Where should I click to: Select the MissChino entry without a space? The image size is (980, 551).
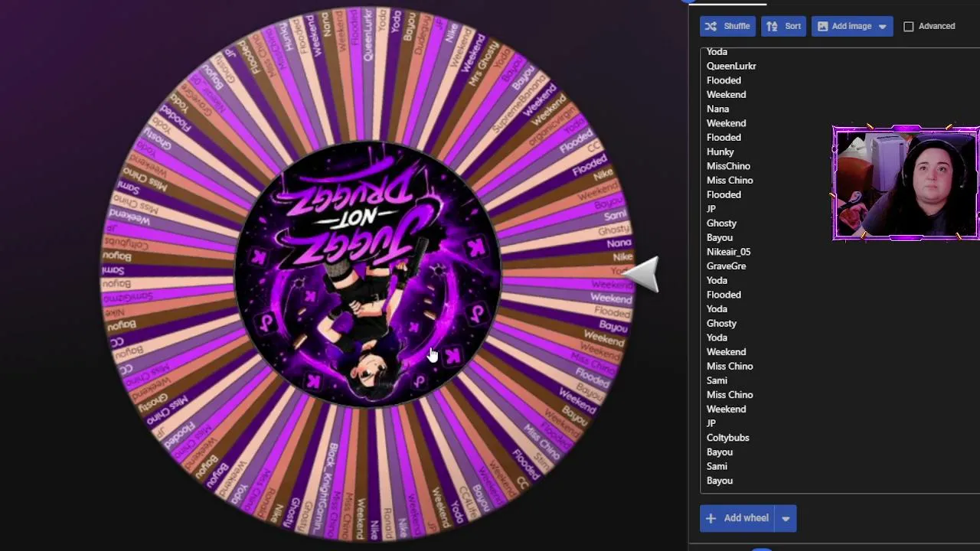[x=728, y=166]
